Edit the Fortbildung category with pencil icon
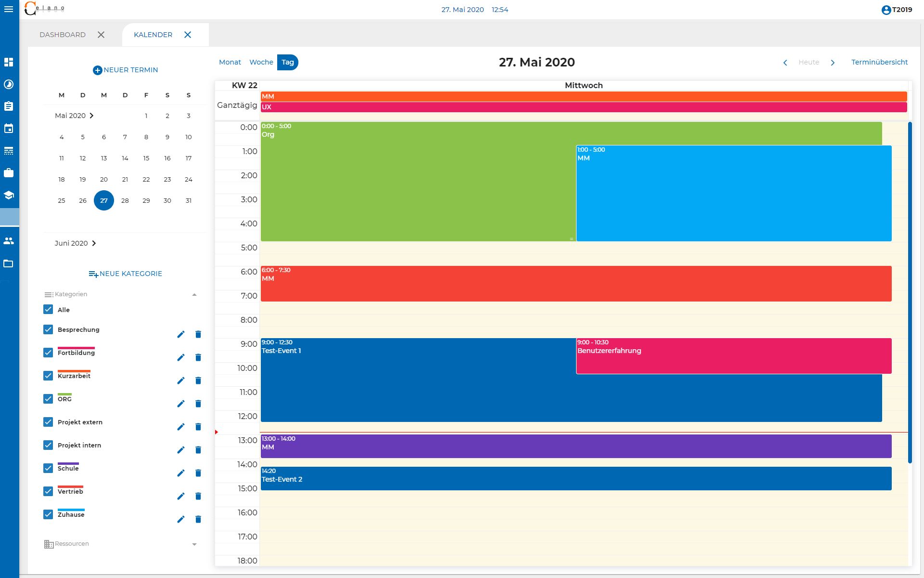This screenshot has height=578, width=924. tap(181, 357)
